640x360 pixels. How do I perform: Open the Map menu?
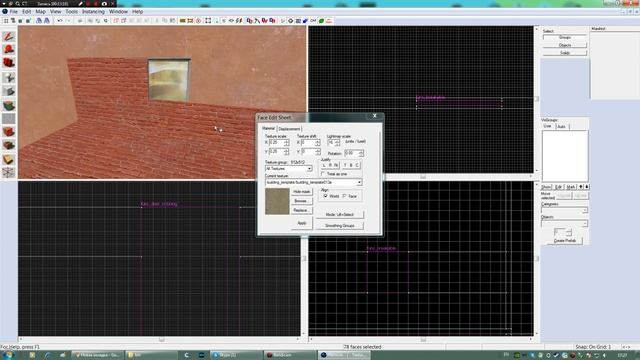click(x=40, y=11)
